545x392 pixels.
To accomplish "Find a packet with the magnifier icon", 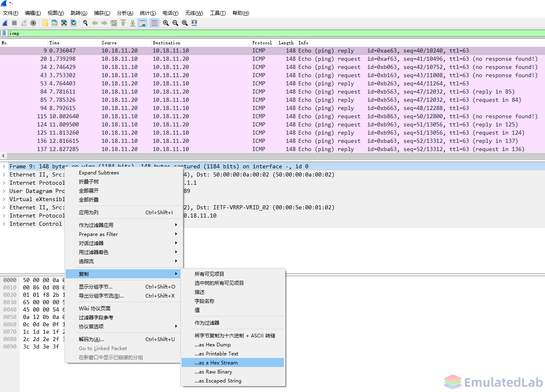I will (85, 23).
